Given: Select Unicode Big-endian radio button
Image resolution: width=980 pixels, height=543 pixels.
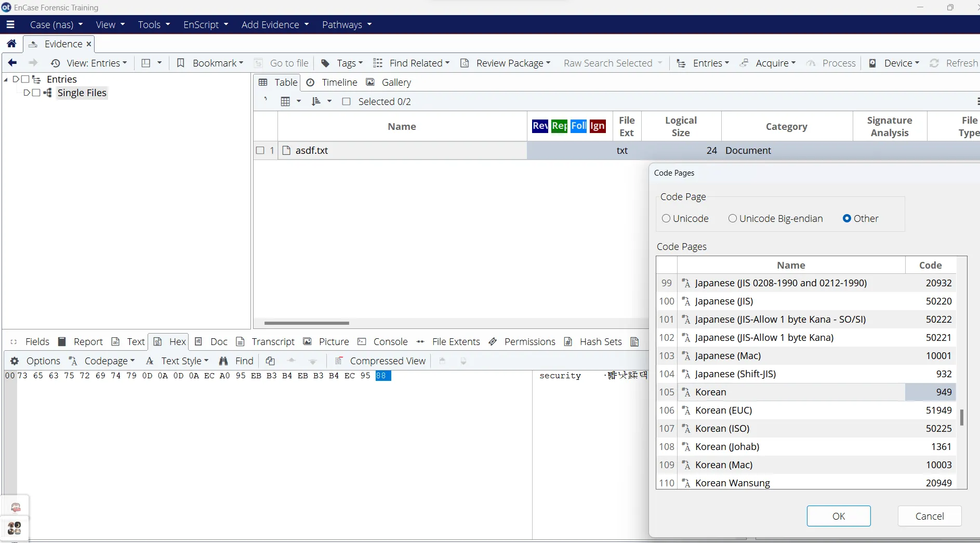Looking at the screenshot, I should [x=733, y=218].
